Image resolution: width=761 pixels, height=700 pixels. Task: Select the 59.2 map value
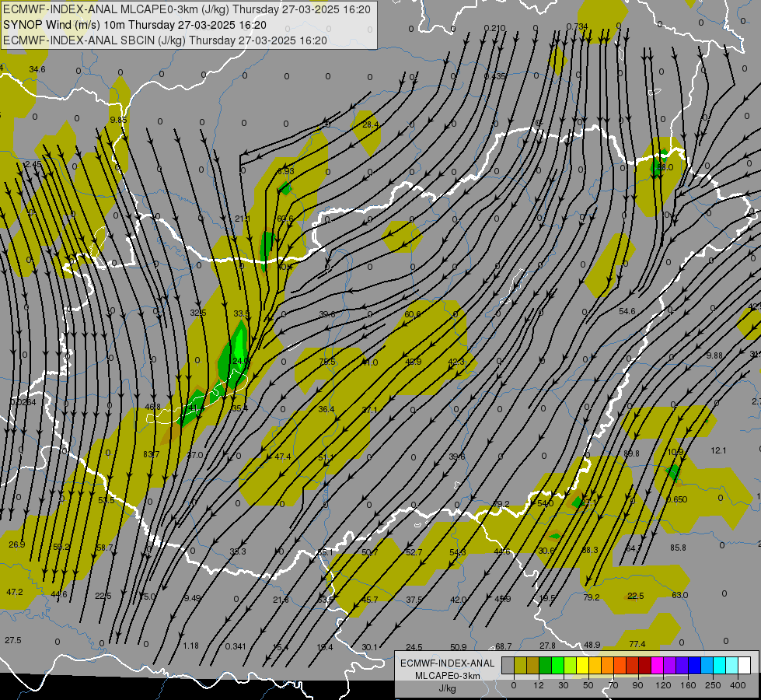tap(61, 547)
